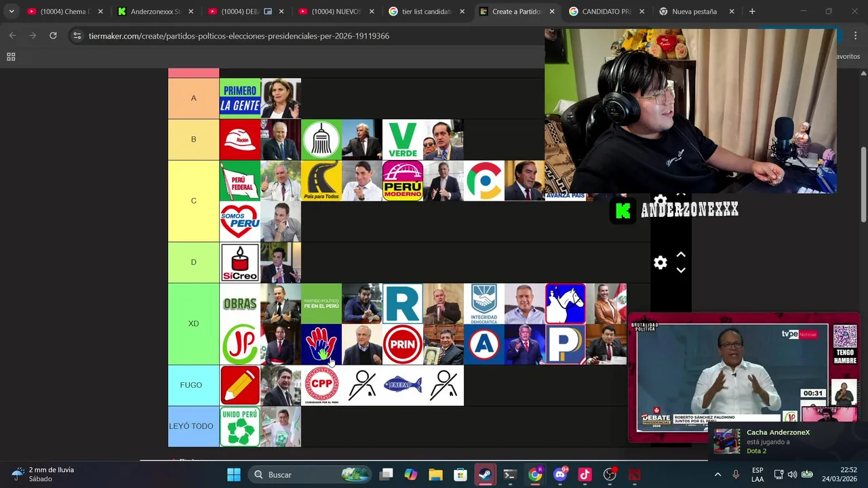This screenshot has width=868, height=488.
Task: Select the LEYÓ TODO tier label
Action: (193, 426)
